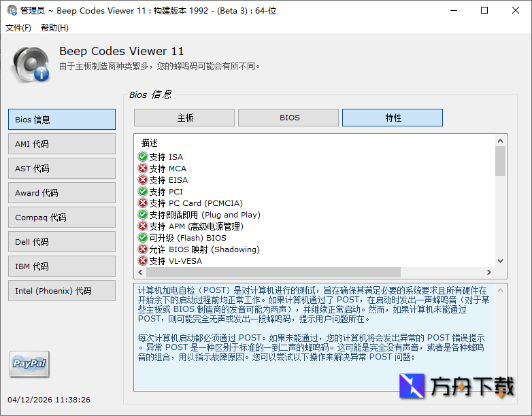Click the red cross icon beside 支持 APM
Screen dimensions: 532x416
pyautogui.click(x=143, y=226)
